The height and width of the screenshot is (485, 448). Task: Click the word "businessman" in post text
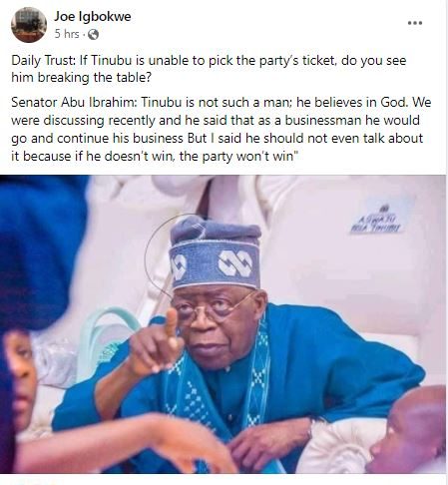click(323, 121)
